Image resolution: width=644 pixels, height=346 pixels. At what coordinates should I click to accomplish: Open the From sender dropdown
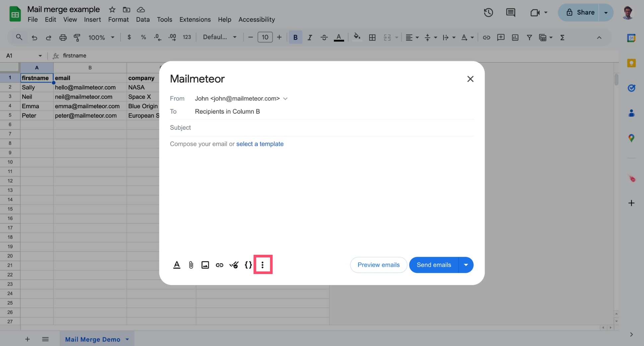coord(285,99)
